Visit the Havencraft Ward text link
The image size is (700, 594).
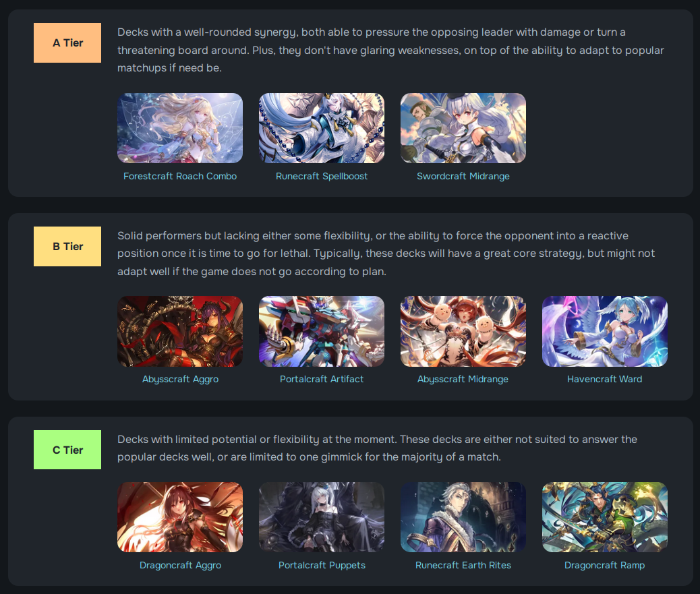click(x=604, y=380)
